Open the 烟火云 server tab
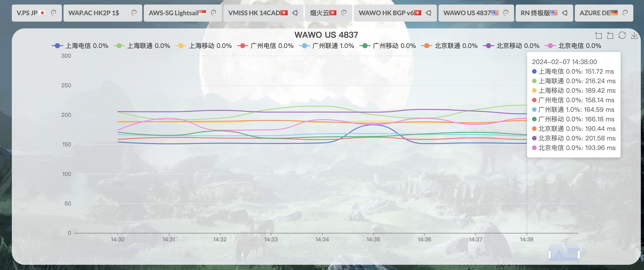 328,13
